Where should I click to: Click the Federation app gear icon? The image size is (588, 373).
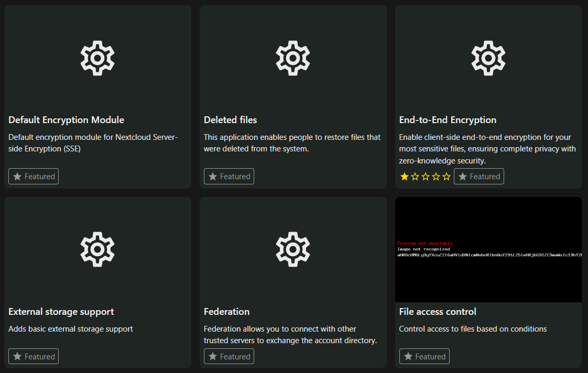coord(293,249)
